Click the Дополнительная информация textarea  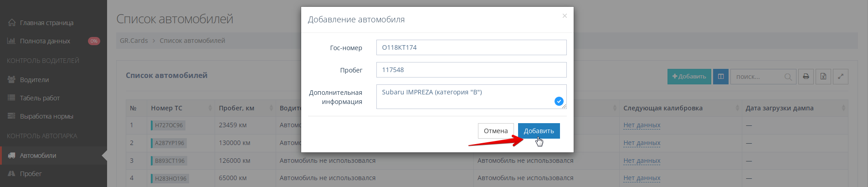[x=471, y=97]
